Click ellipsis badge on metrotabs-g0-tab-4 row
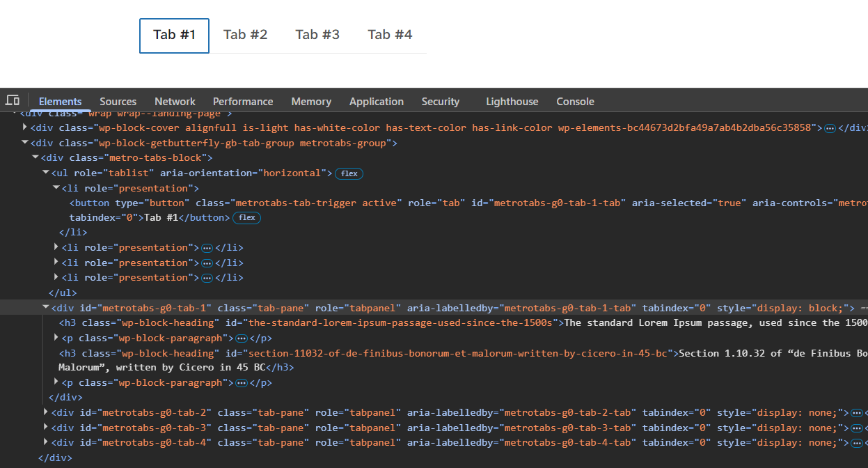The height and width of the screenshot is (468, 868). [857, 443]
